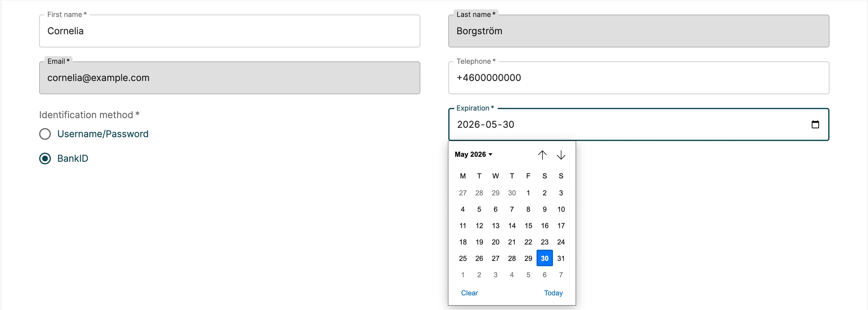This screenshot has width=868, height=310.
Task: Pick May 31 in the calendar
Action: tap(561, 258)
